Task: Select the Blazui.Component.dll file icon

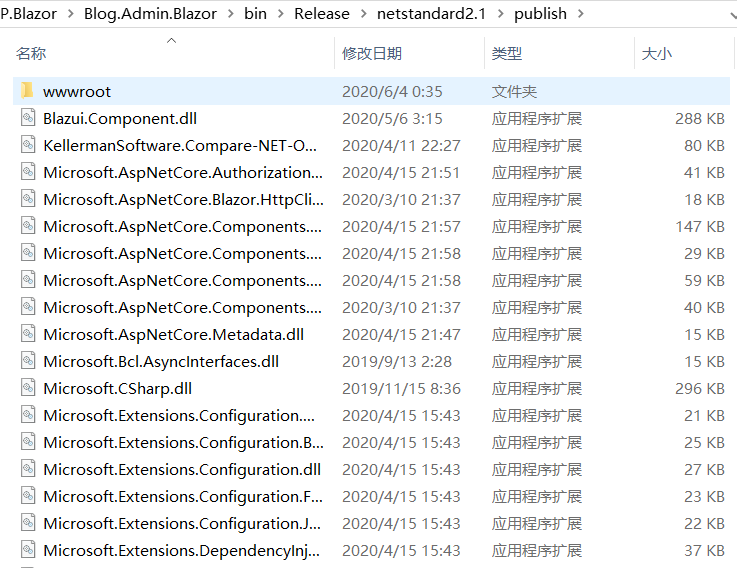Action: 28,118
